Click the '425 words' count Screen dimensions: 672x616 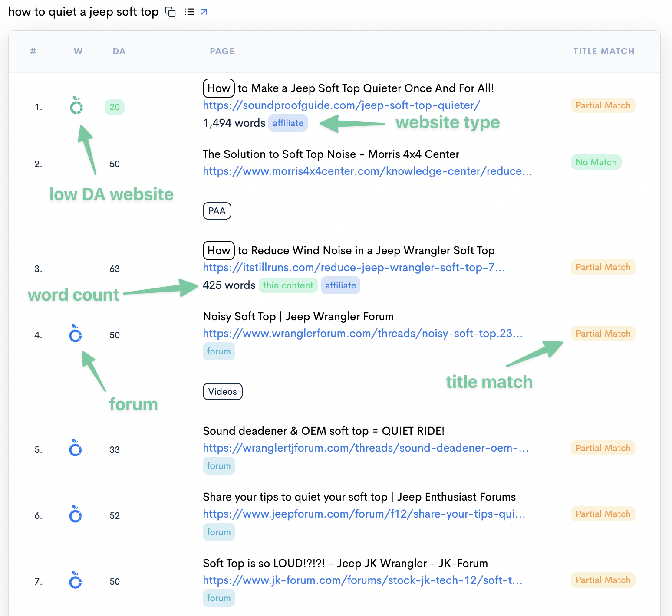point(229,285)
